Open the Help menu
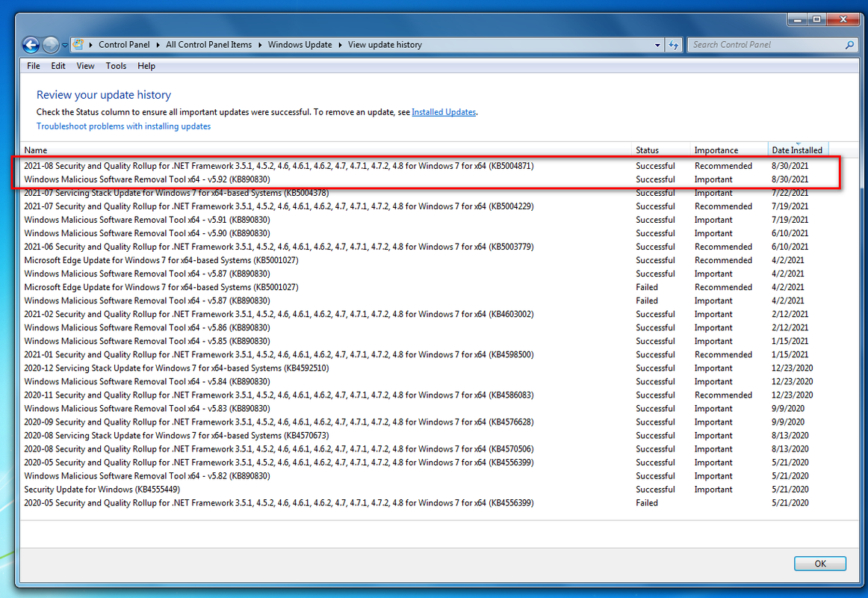The width and height of the screenshot is (868, 598). coord(146,66)
